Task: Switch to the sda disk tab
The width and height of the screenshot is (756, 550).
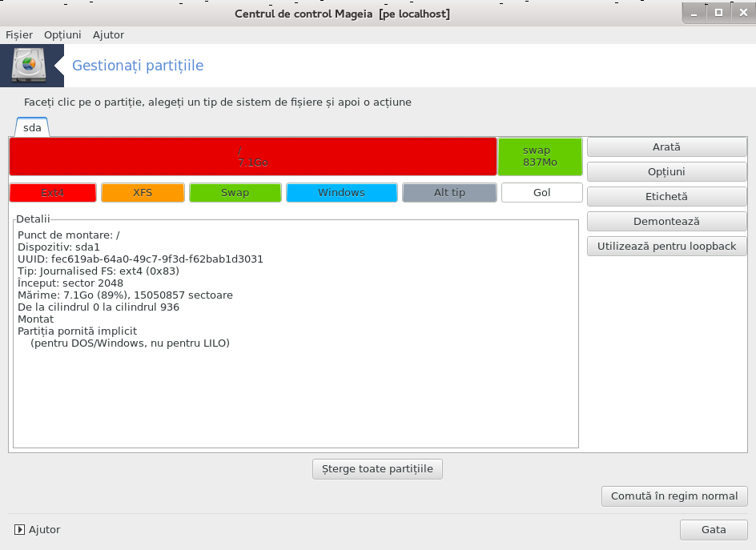Action: (32, 127)
